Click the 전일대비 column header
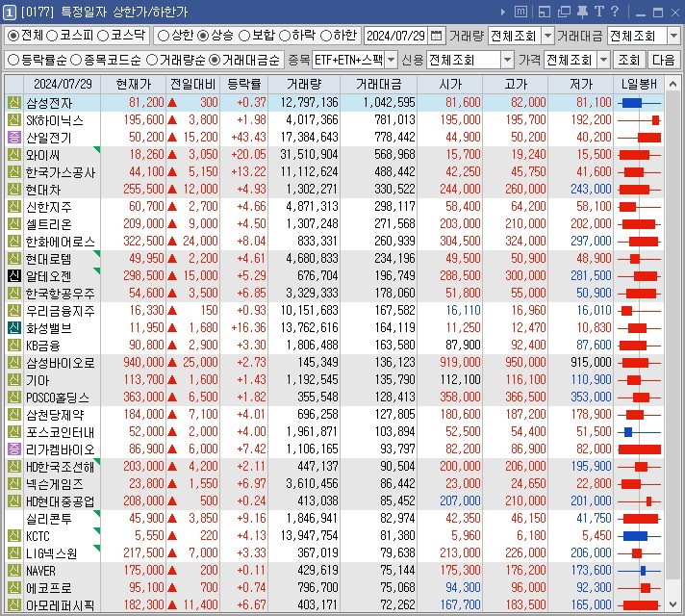The image size is (685, 616). 192,84
